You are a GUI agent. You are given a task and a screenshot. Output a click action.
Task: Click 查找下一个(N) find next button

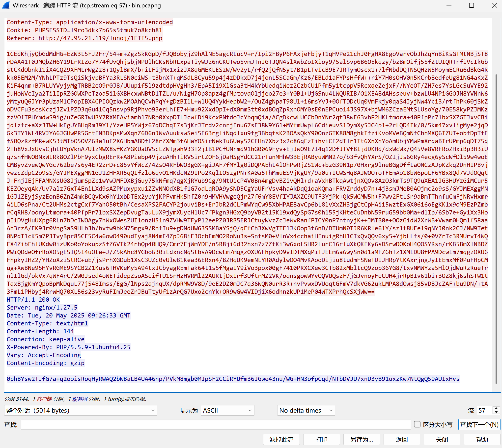479,424
